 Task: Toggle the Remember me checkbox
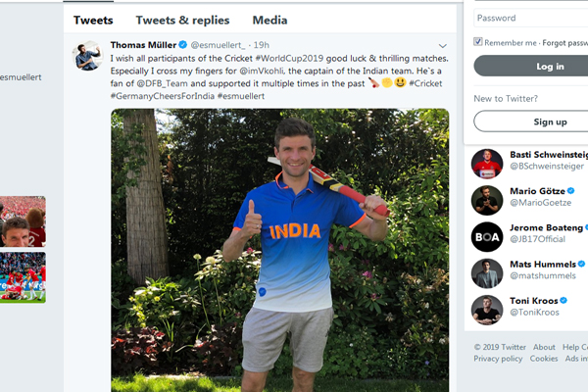[478, 42]
